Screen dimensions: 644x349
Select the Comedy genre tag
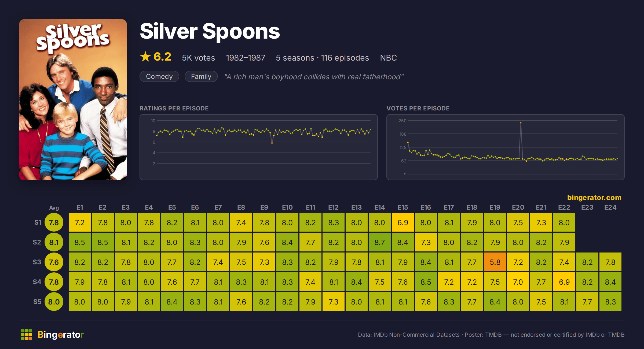click(159, 76)
